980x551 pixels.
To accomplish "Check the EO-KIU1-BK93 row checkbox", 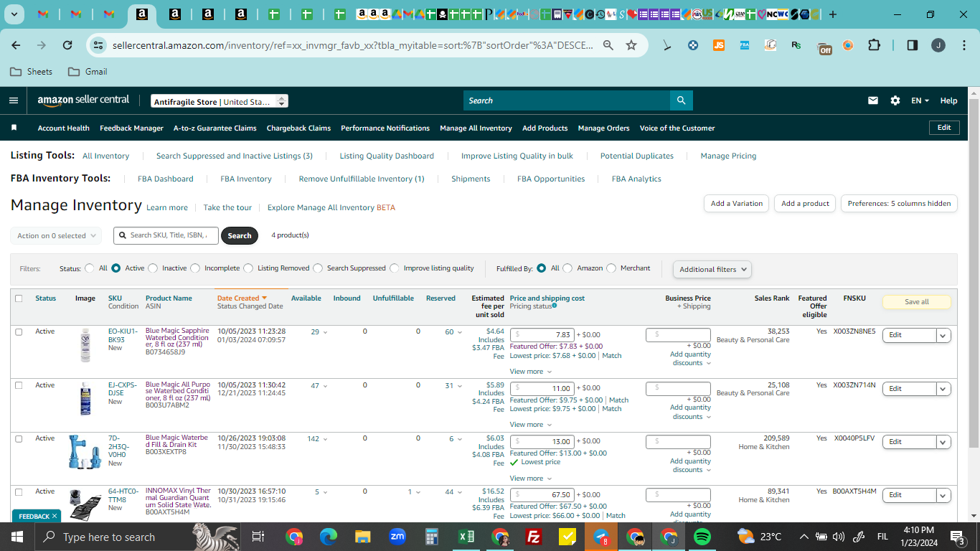I will [x=19, y=332].
